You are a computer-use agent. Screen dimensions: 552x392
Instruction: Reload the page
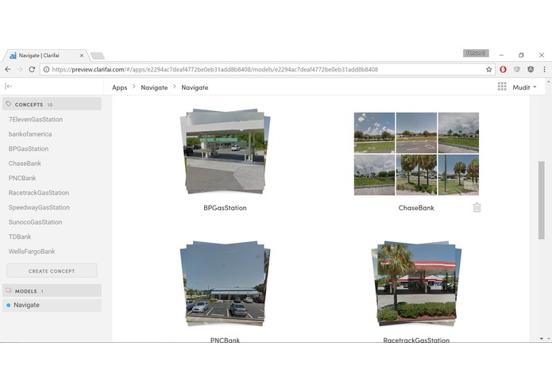tap(32, 70)
